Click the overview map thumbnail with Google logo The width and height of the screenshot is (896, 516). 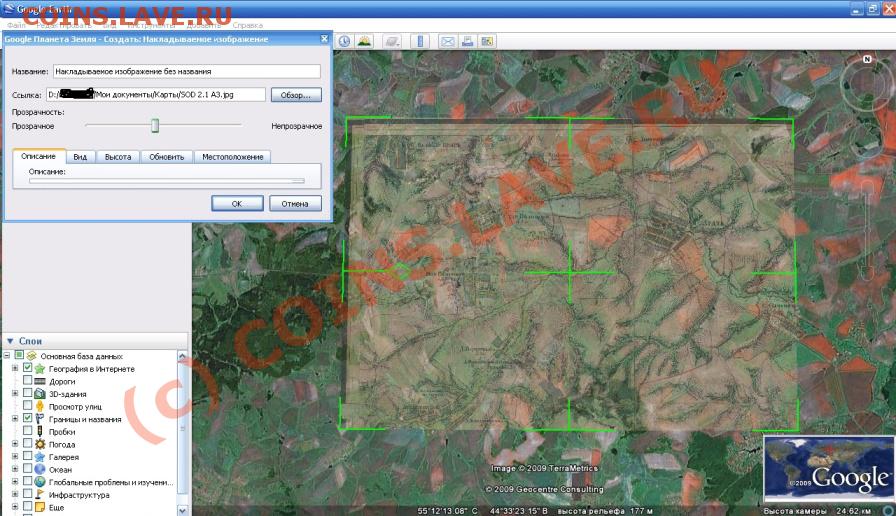click(x=829, y=469)
